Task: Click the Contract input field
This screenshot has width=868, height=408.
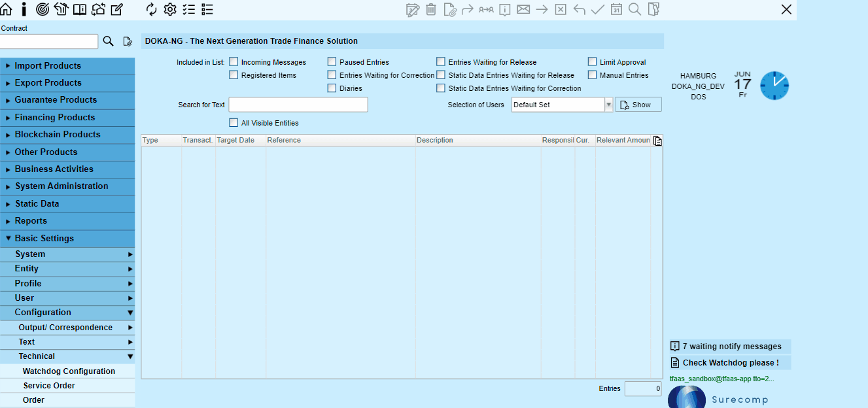Action: [x=48, y=42]
